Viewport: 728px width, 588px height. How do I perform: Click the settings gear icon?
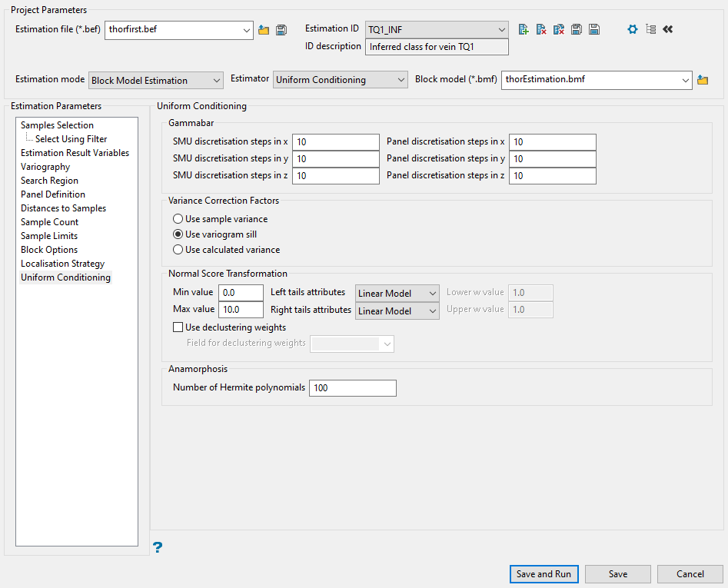[x=633, y=29]
